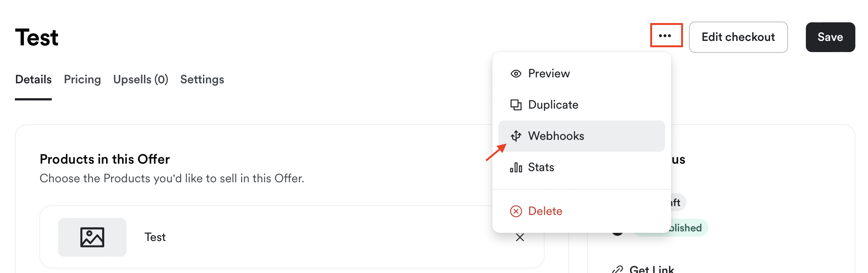
Task: Click the Edit checkout button
Action: click(738, 37)
